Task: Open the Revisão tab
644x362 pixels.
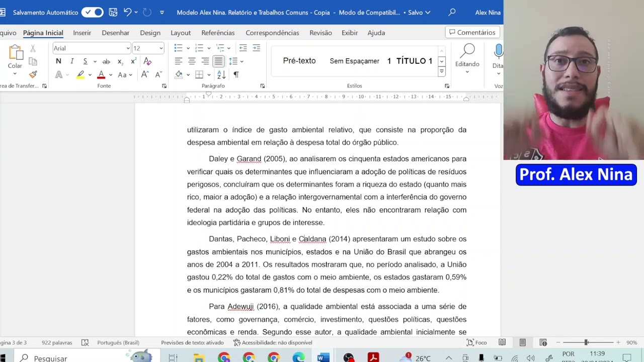Action: click(x=320, y=33)
